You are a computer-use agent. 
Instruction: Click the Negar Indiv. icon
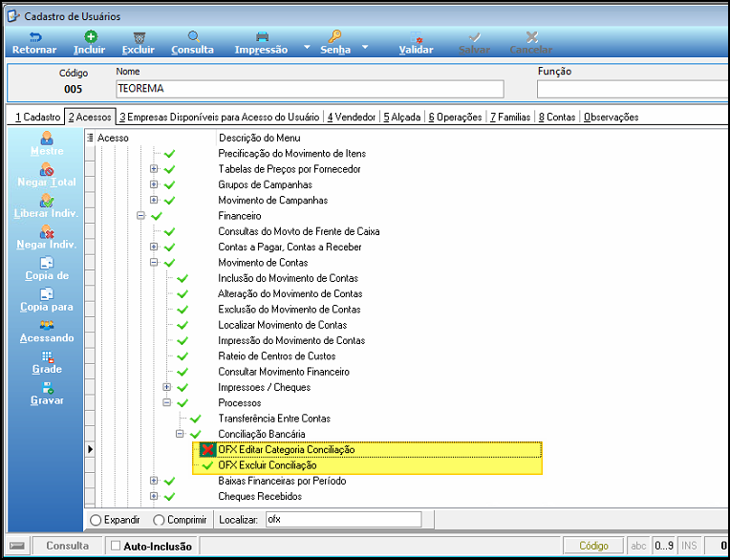47,232
